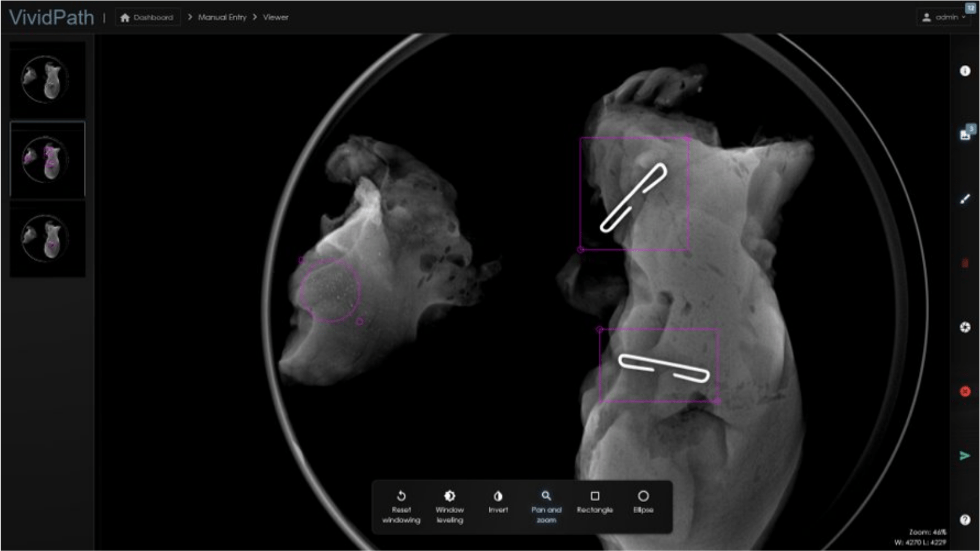This screenshot has height=551, width=980.
Task: Click the aperture icon in the right sidebar
Action: coord(965,328)
